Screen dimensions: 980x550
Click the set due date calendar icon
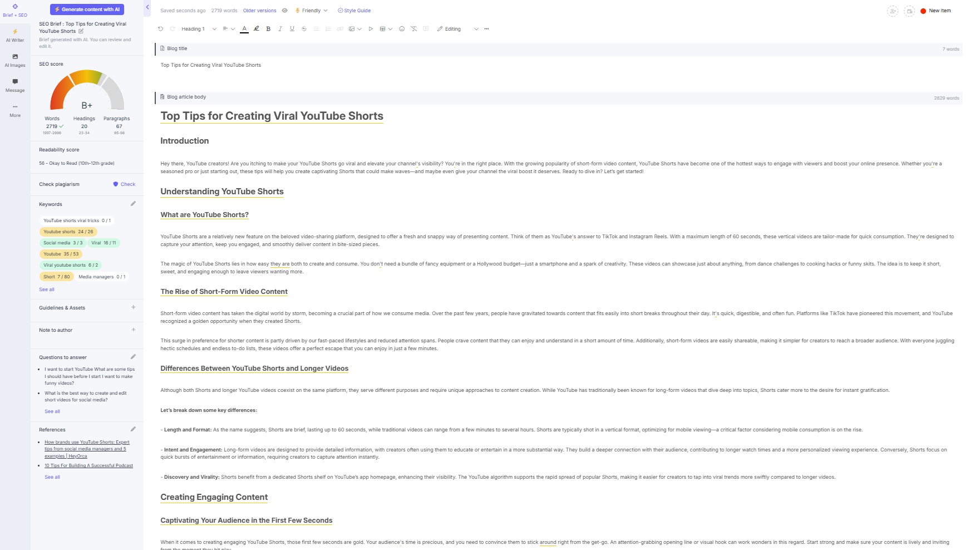(x=909, y=11)
